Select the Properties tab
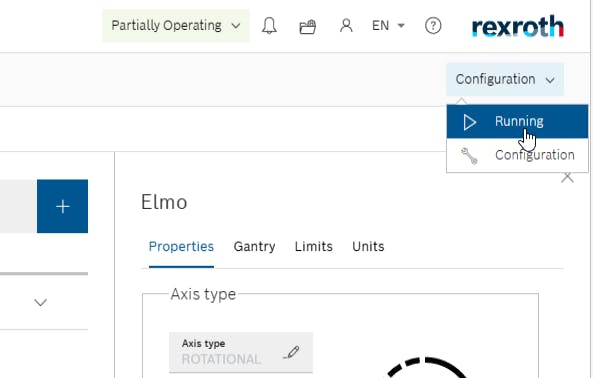Image resolution: width=593 pixels, height=378 pixels. [x=181, y=246]
